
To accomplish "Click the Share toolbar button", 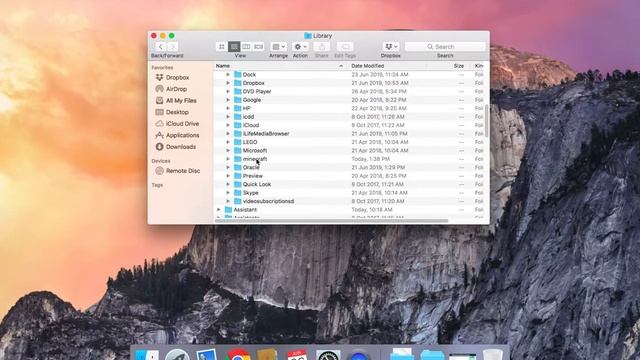I will [322, 47].
